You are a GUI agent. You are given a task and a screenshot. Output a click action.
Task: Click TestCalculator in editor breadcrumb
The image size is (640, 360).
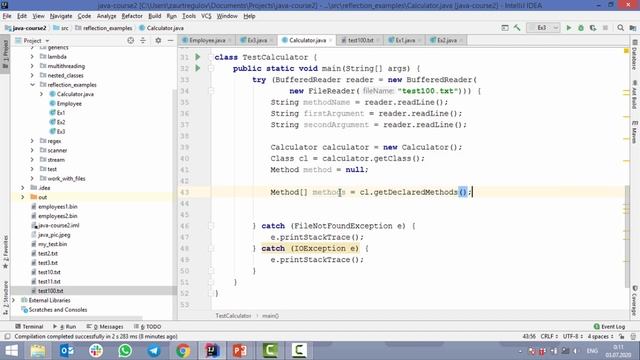pos(233,316)
